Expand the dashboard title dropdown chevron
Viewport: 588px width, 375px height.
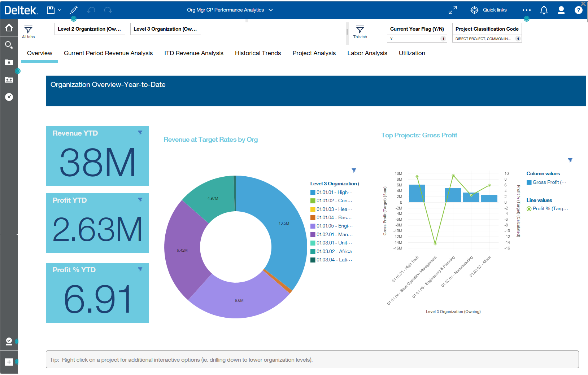[271, 10]
